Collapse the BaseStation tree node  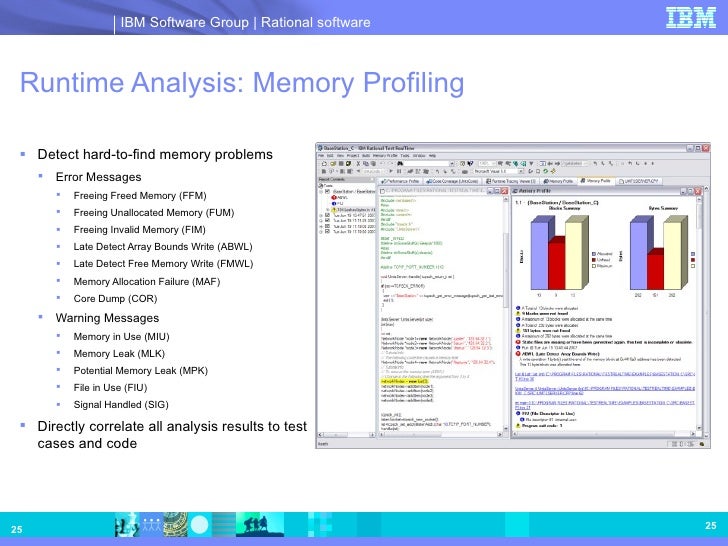pyautogui.click(x=321, y=192)
